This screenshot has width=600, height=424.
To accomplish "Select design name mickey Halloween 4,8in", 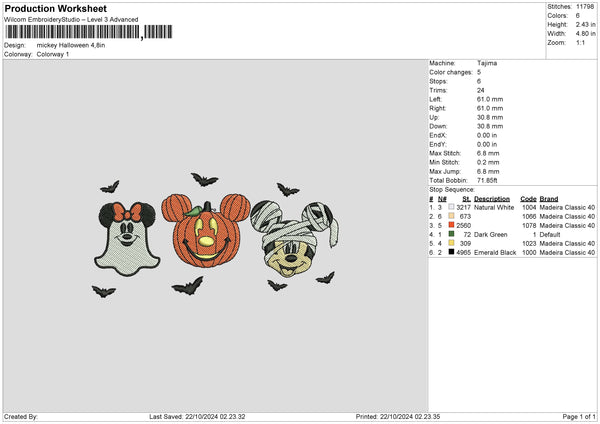I will [71, 45].
